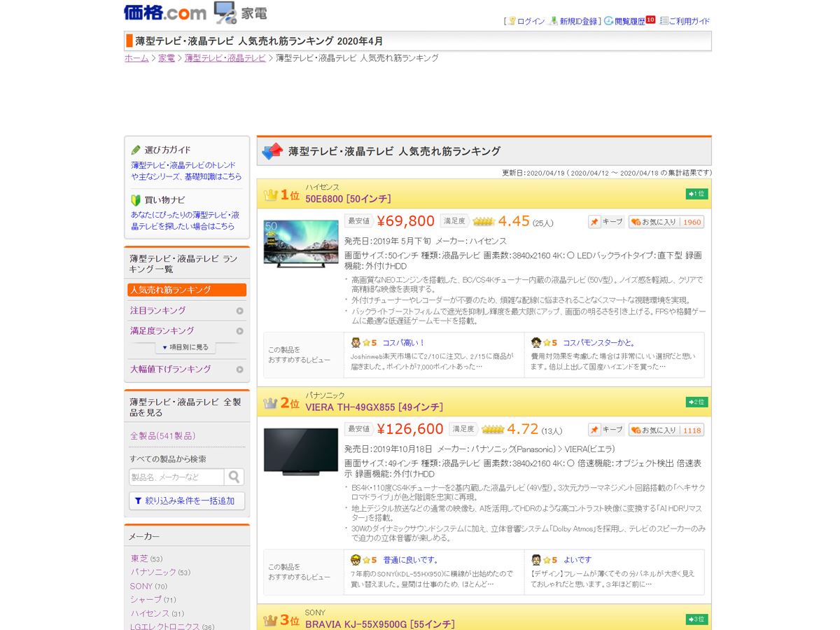840x630 pixels.
Task: Click the 最安値 label for 50E6800
Action: click(x=358, y=221)
